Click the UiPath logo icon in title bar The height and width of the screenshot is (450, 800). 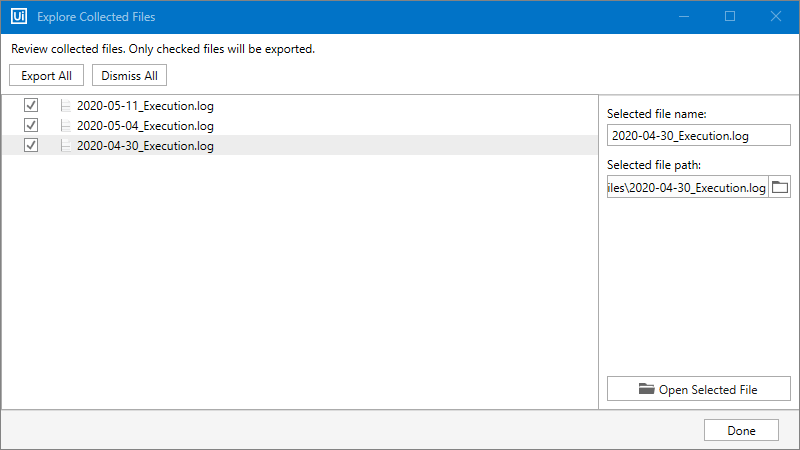18,17
